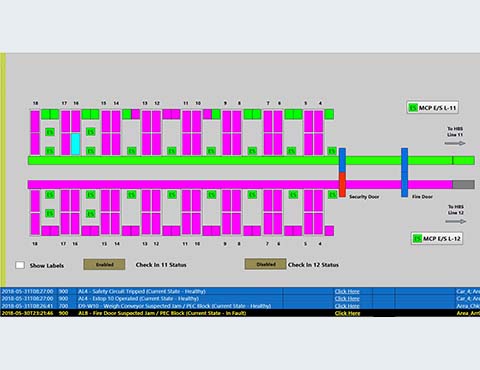Select the AL8 Fire Door Suspected Jam alarm text

coord(162,313)
